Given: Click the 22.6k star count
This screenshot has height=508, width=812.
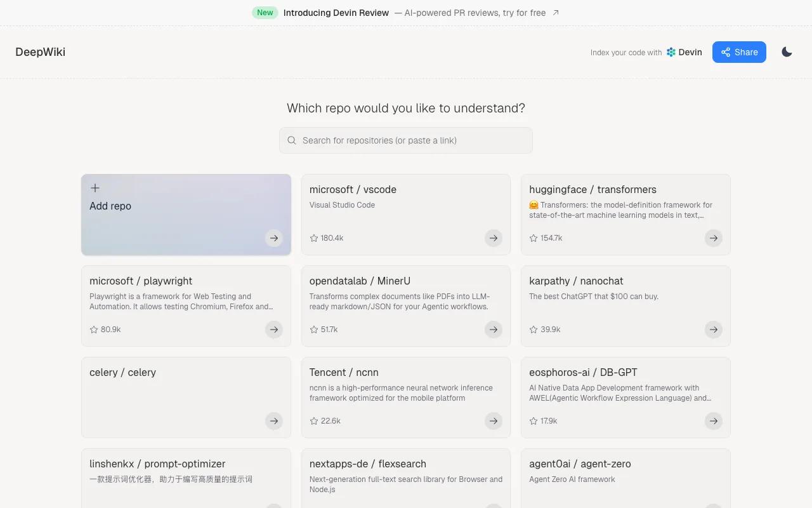Looking at the screenshot, I should click(331, 421).
